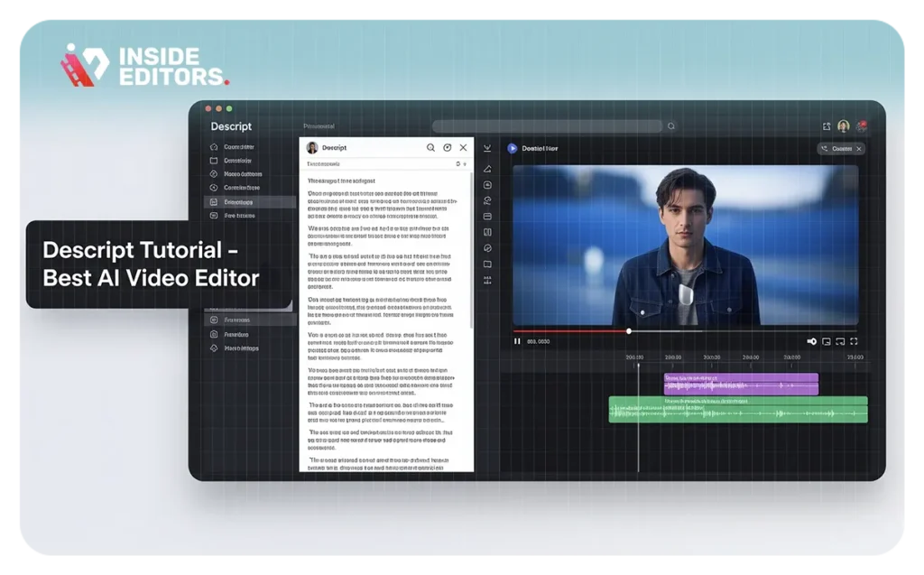This screenshot has height=575, width=924.
Task: Click the white timeline playhead line
Action: (638, 418)
